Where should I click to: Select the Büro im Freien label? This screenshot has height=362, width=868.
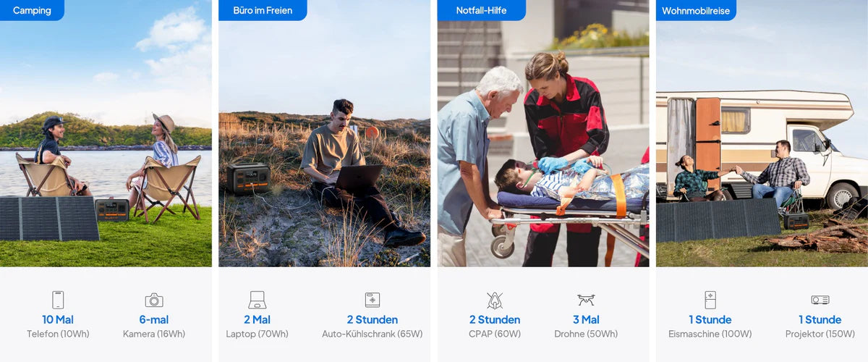[x=263, y=10]
